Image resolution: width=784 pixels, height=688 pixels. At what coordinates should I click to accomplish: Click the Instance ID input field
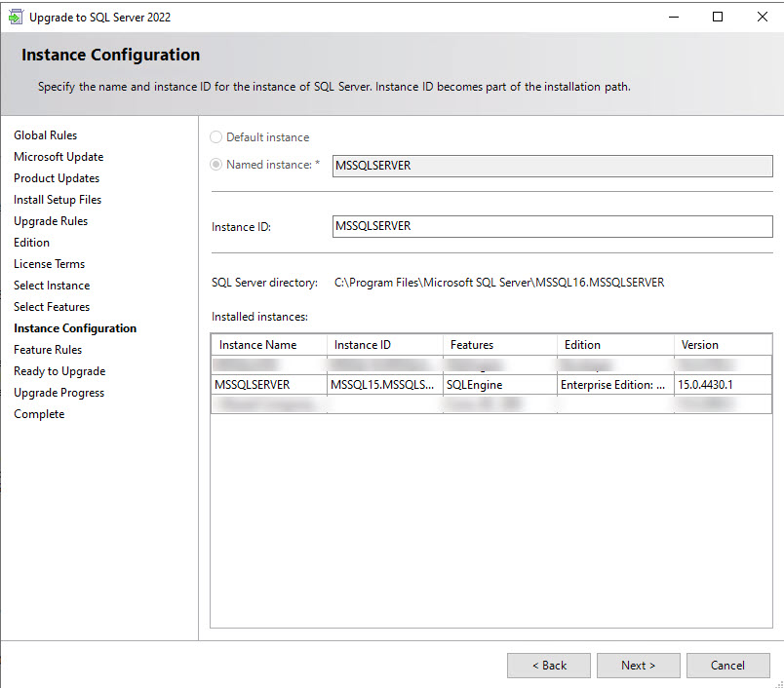(x=552, y=226)
